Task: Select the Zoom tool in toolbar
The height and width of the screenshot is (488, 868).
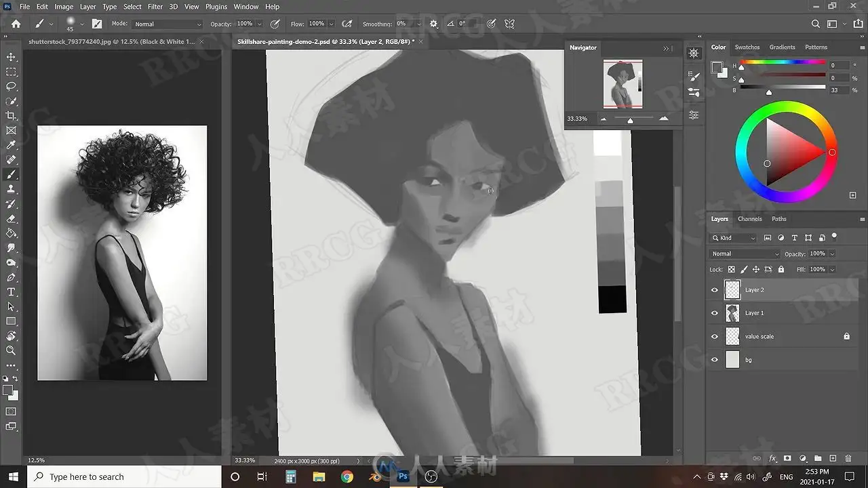Action: (11, 350)
